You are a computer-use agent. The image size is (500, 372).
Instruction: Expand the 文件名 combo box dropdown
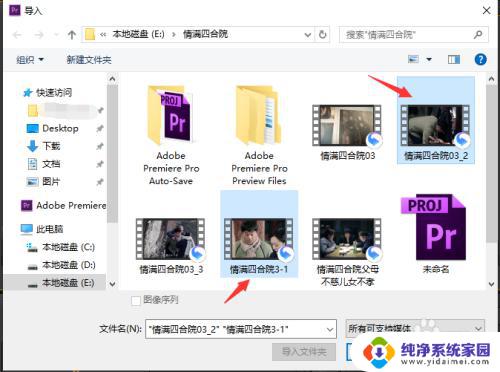pos(330,330)
